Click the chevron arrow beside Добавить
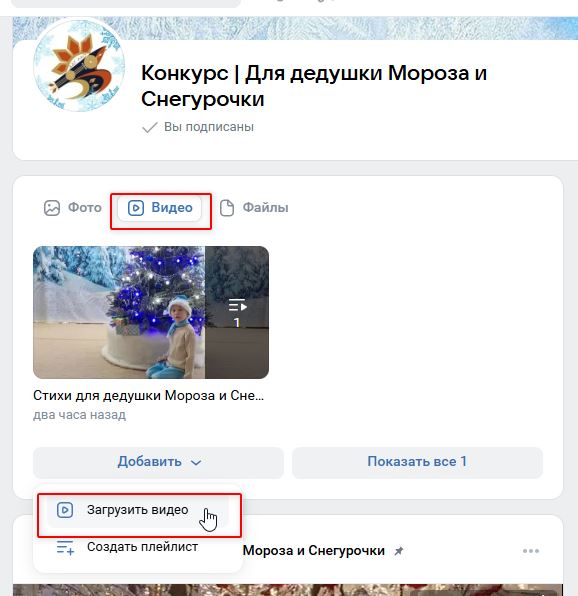The height and width of the screenshot is (596, 578). 196,463
